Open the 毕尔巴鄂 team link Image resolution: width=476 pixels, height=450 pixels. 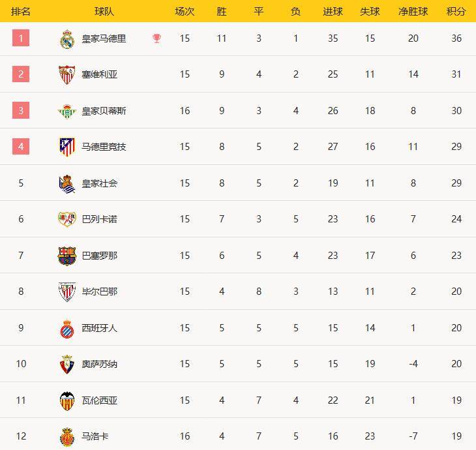(100, 292)
